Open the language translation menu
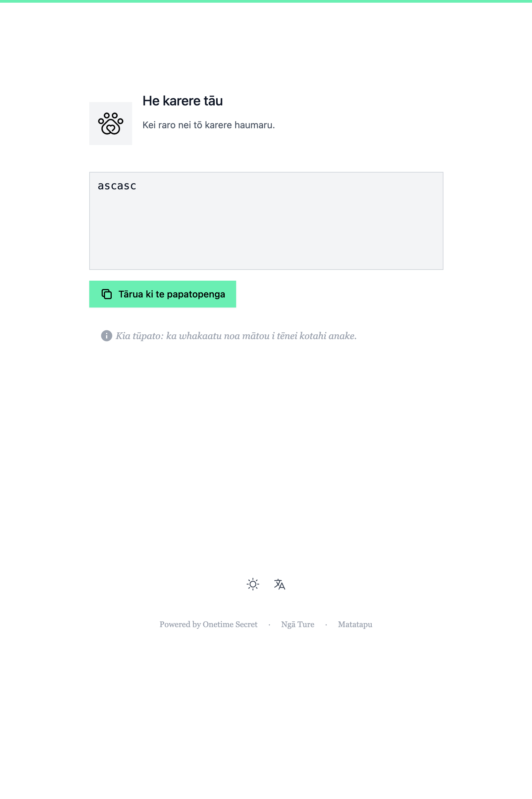Image resolution: width=532 pixels, height=799 pixels. pos(279,584)
